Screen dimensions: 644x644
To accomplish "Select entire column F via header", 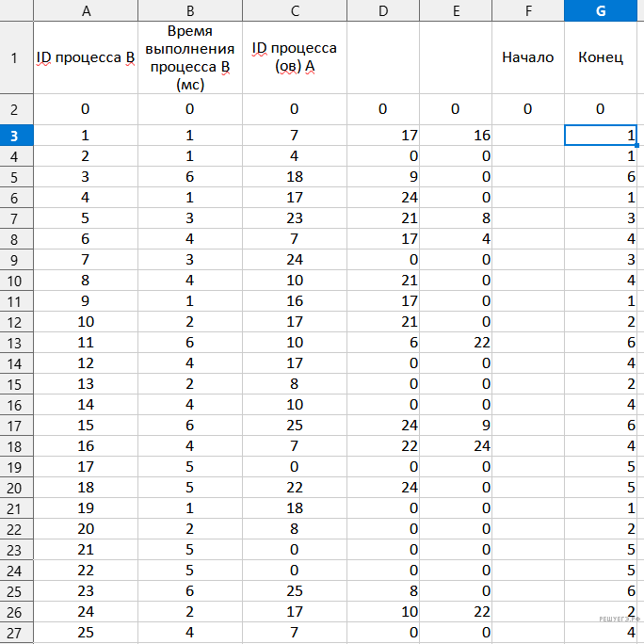I will pos(528,11).
